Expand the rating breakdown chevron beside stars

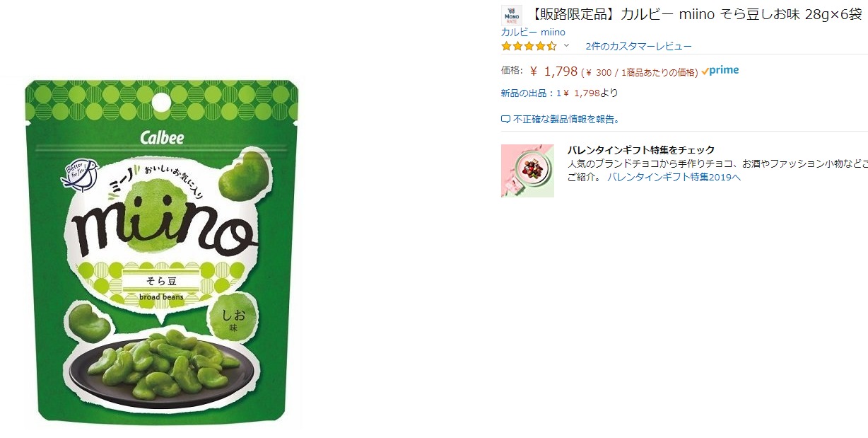tap(566, 46)
